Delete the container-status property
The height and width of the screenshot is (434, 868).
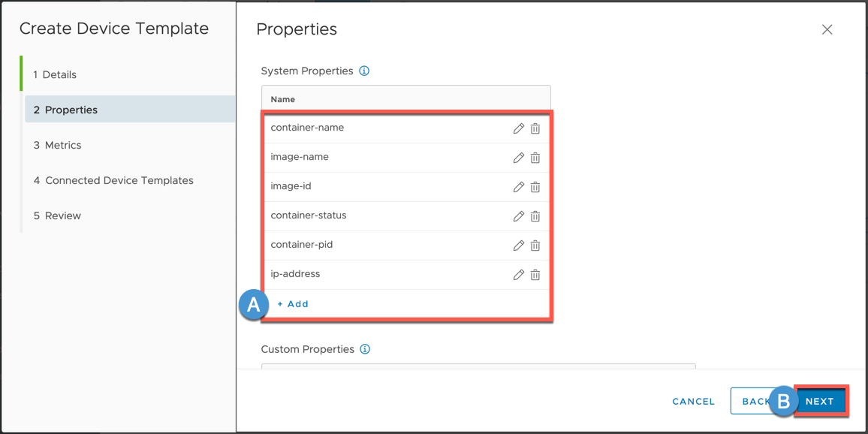[535, 216]
